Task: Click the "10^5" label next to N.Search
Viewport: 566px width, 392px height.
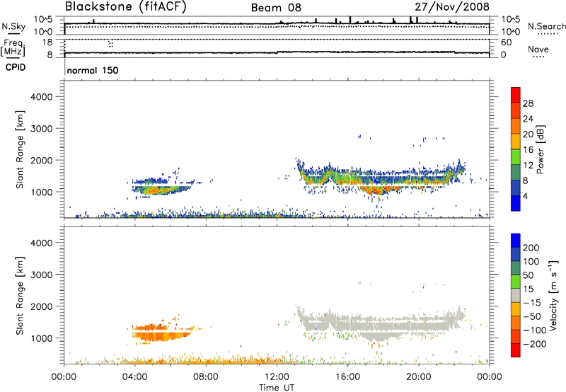Action: pos(510,19)
